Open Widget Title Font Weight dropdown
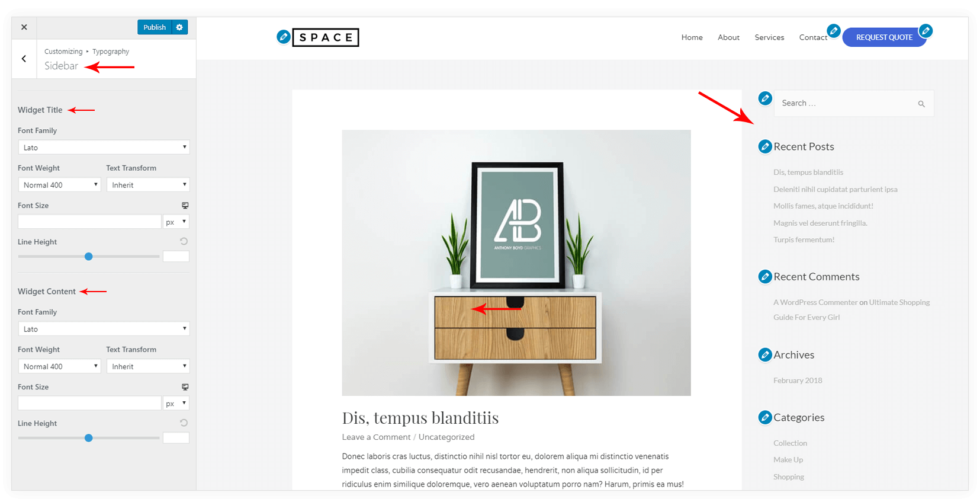 59,185
